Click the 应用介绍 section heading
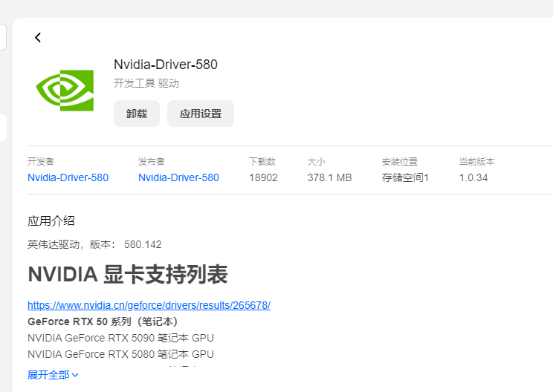553x392 pixels. click(51, 220)
